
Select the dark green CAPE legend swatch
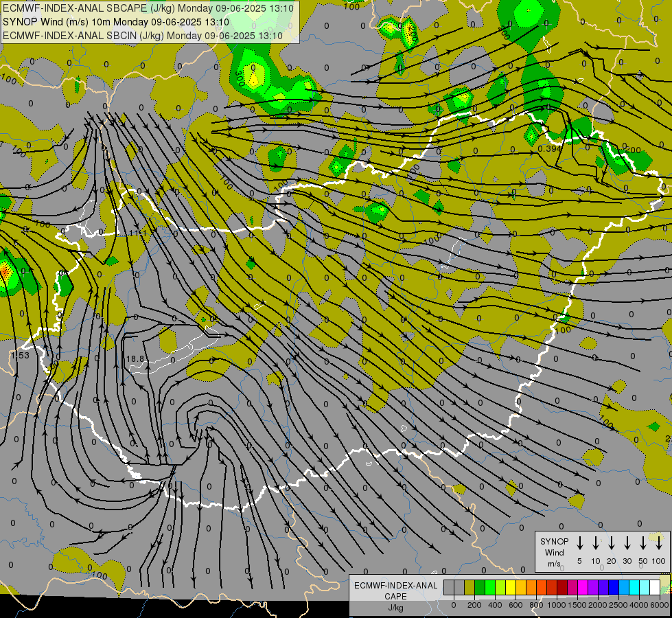pyautogui.click(x=480, y=587)
